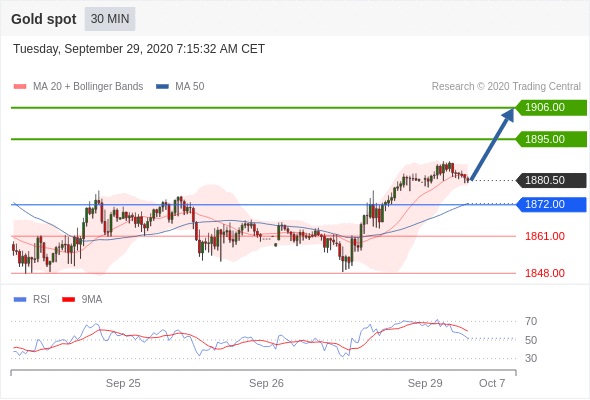
Task: Click the 30 MIN timeframe badge
Action: pyautogui.click(x=110, y=19)
